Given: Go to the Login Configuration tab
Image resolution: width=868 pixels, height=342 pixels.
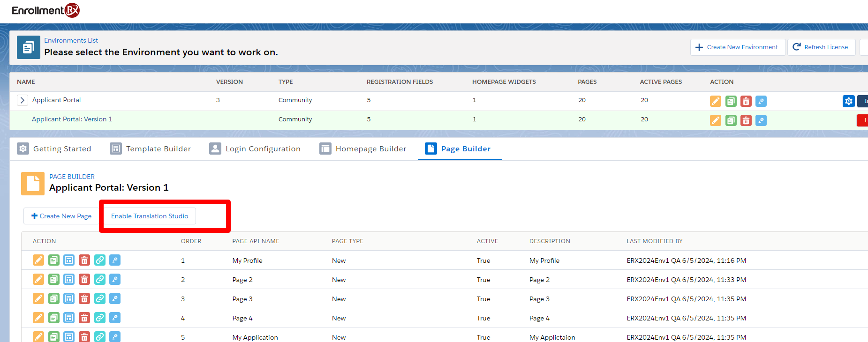Looking at the screenshot, I should click(x=255, y=149).
